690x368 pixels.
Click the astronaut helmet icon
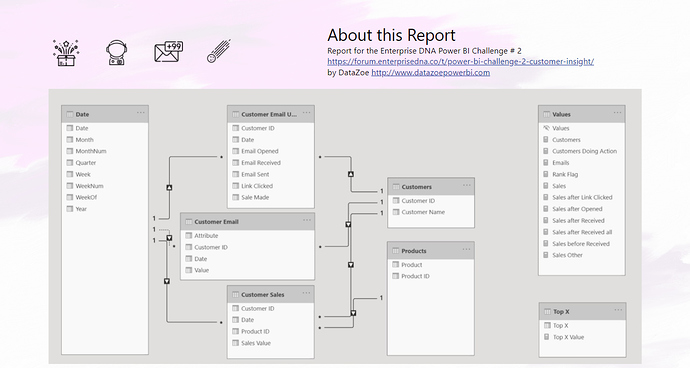(x=116, y=53)
